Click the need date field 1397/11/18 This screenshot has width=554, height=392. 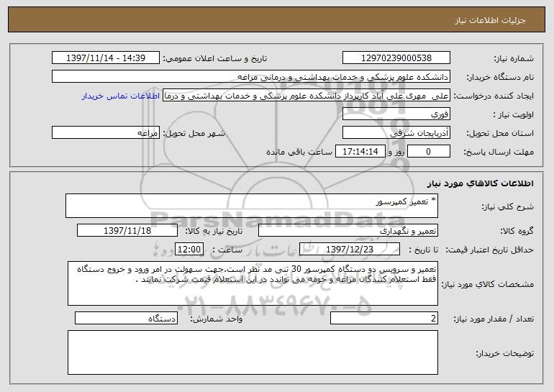[x=127, y=231]
